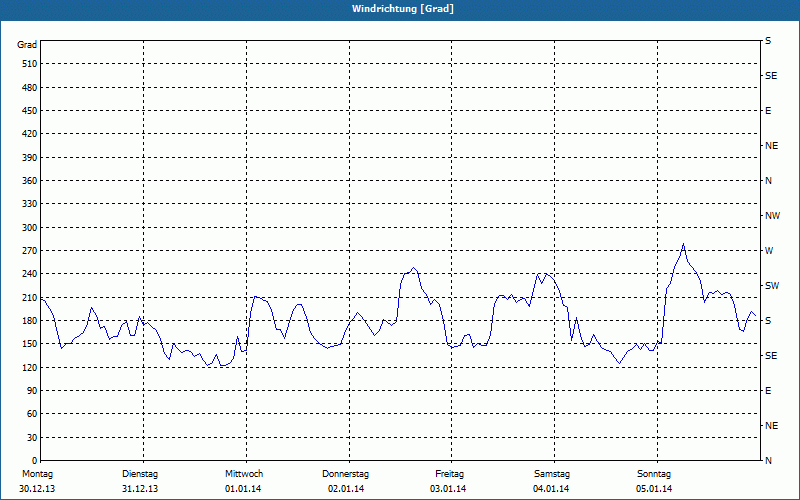Screen dimensions: 800x500
Task: Click the 'Sonntag' day label
Action: 654,474
